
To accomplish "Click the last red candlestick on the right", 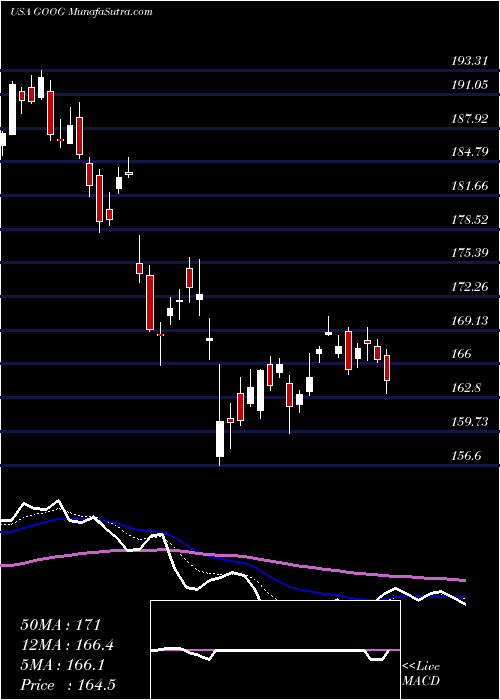I will 387,368.
